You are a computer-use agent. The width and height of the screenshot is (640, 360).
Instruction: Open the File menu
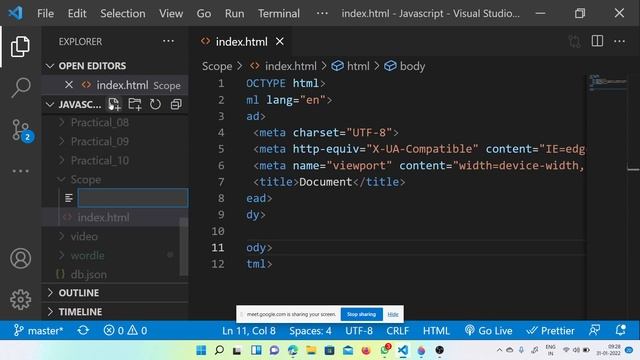point(45,13)
